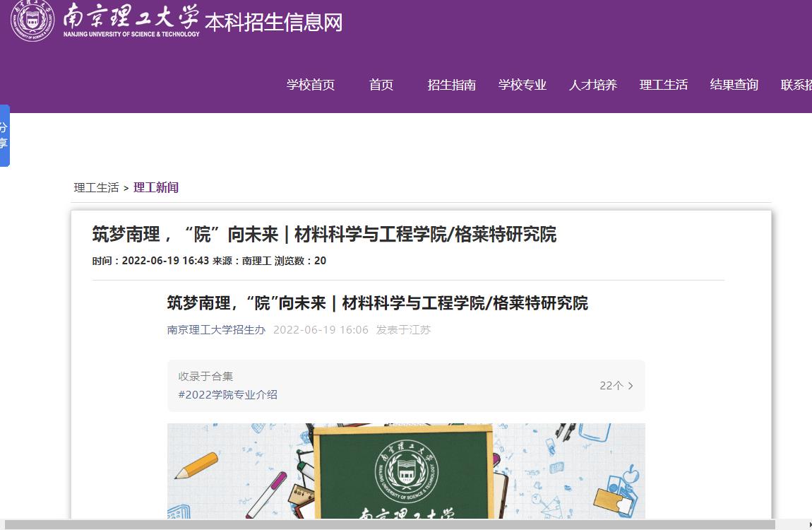Click the 2022-06-19 16:06 publish date
812x530 pixels.
coord(321,330)
